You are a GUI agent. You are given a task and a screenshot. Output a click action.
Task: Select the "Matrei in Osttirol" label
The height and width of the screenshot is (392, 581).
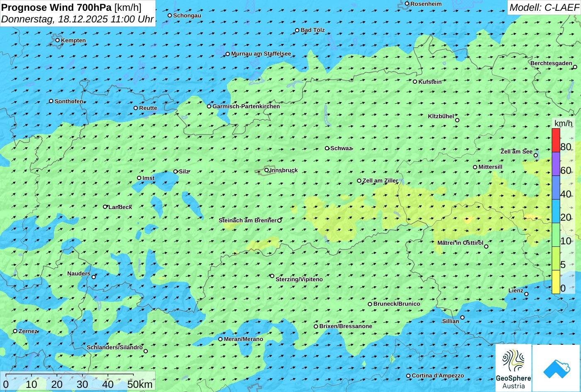click(x=460, y=243)
